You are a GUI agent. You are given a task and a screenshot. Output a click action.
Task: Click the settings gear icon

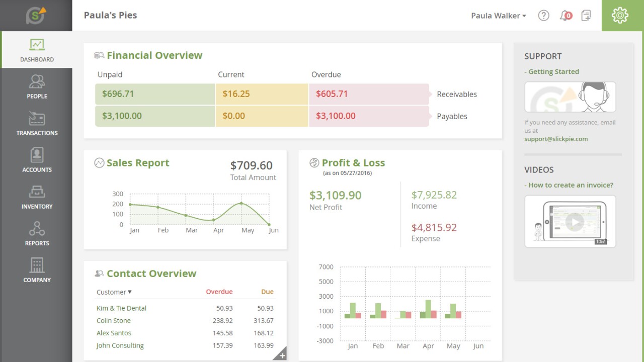(x=620, y=16)
